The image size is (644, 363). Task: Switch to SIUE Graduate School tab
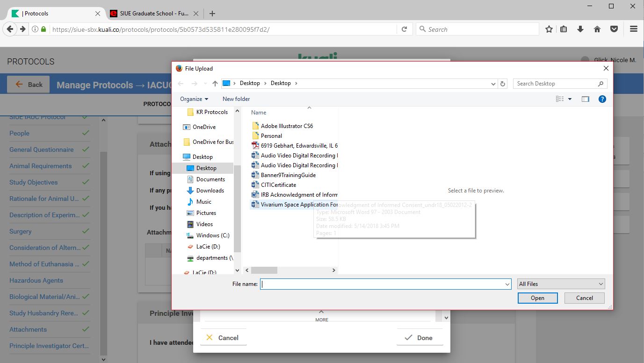click(150, 14)
